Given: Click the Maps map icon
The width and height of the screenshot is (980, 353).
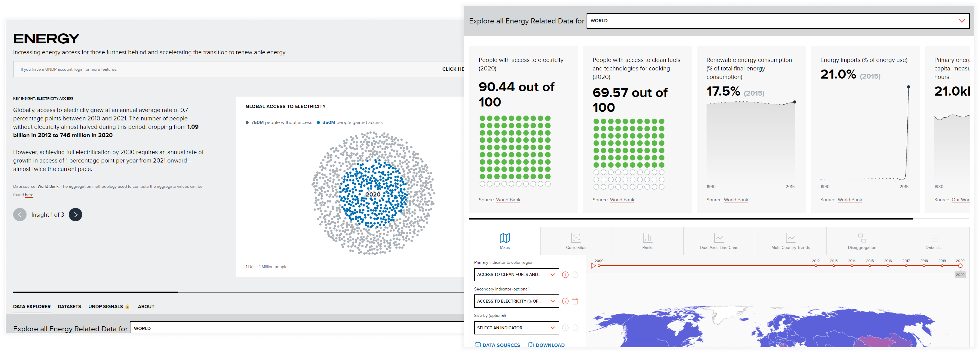Looking at the screenshot, I should tap(504, 238).
